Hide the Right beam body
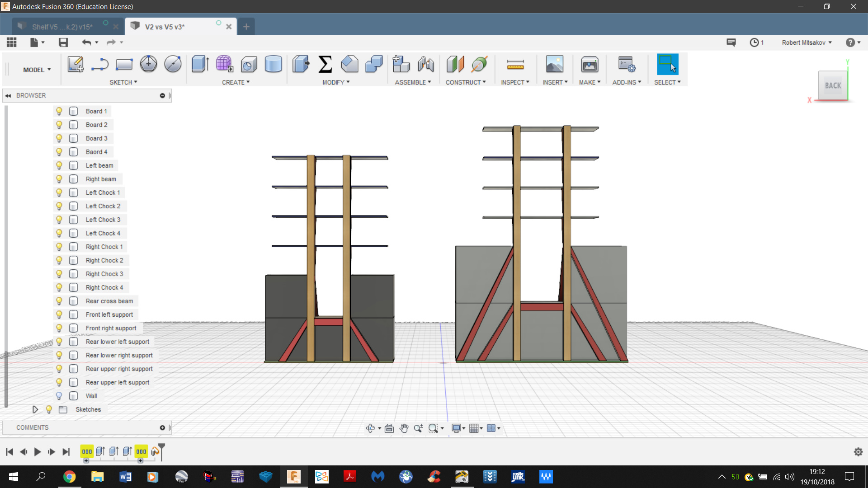868x488 pixels. 59,179
